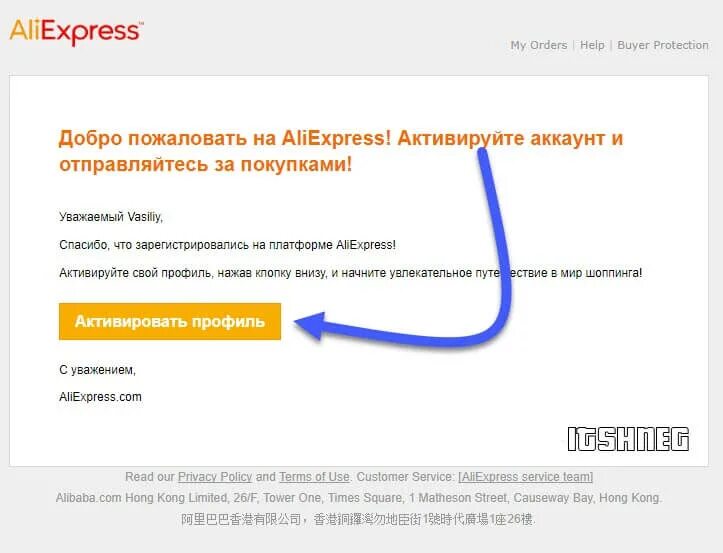This screenshot has height=553, width=723.
Task: Click the AliExpress logo in header
Action: 76,32
